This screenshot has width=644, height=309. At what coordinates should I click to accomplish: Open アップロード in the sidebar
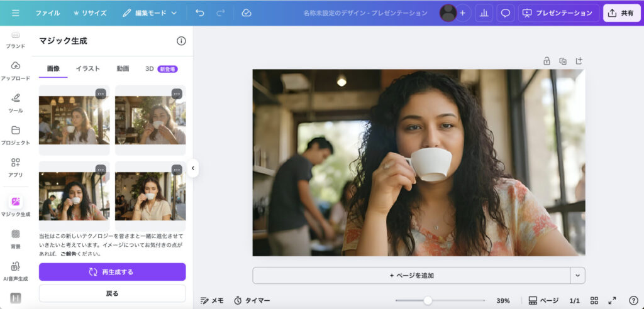(x=16, y=71)
